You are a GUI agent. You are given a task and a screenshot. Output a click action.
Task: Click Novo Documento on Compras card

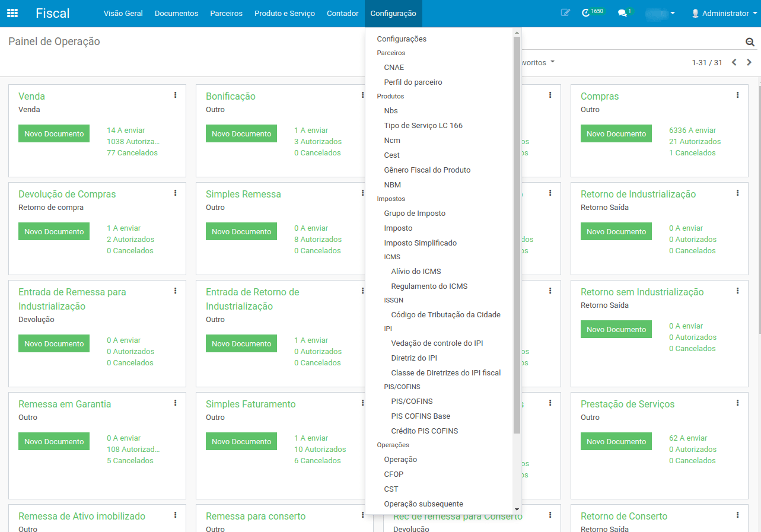tap(616, 133)
